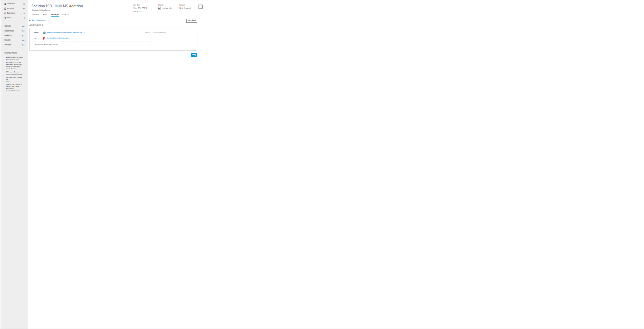Open Whitewater Carwash from Recently Viewed
Viewport: 644px width, 329px height.
[13, 72]
